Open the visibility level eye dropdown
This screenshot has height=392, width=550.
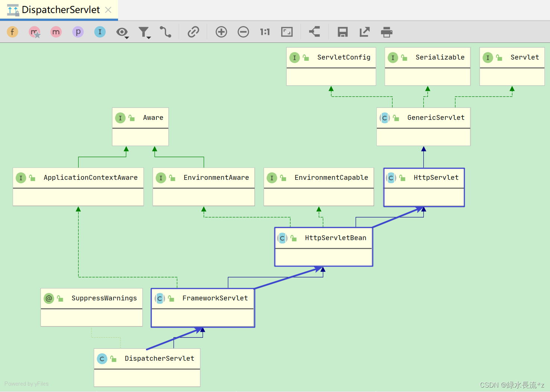pyautogui.click(x=122, y=32)
